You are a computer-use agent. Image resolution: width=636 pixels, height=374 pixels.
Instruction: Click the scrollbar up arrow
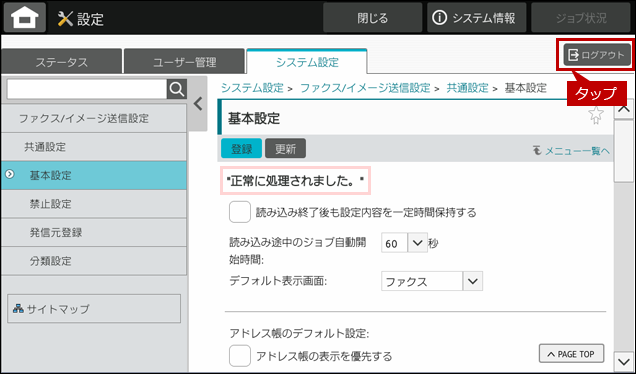(x=624, y=109)
